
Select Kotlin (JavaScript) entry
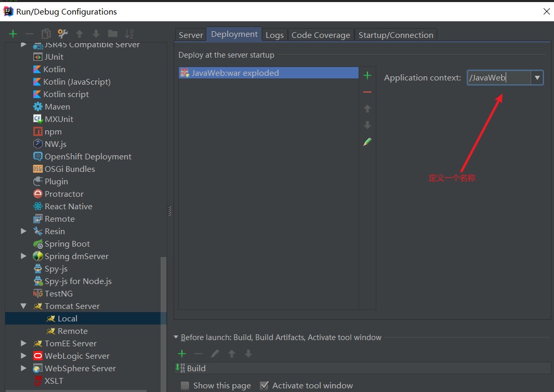[x=77, y=82]
